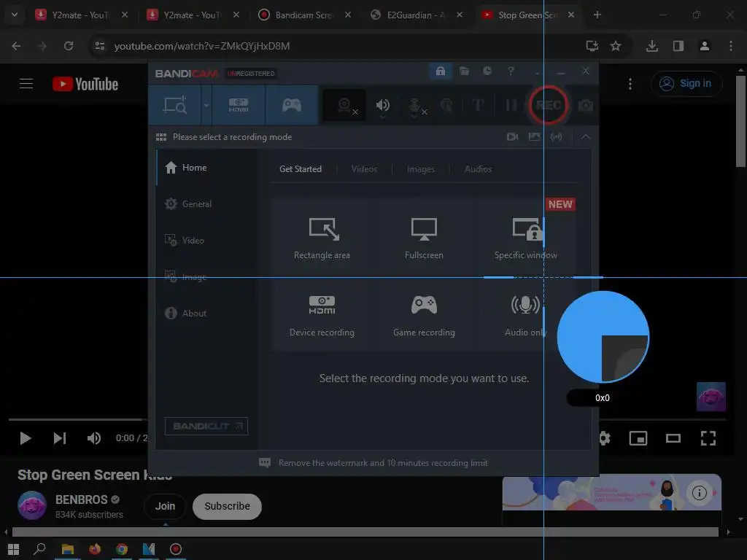Screen dimensions: 747x560
Task: Click the HDMI device mode toolbar icon
Action: (239, 105)
